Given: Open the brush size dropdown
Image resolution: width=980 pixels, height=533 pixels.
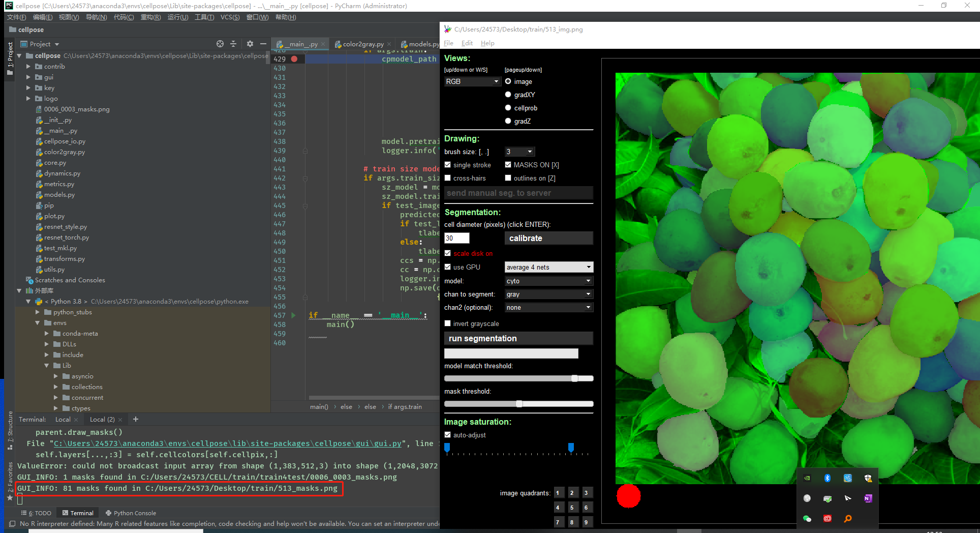Looking at the screenshot, I should pyautogui.click(x=519, y=152).
